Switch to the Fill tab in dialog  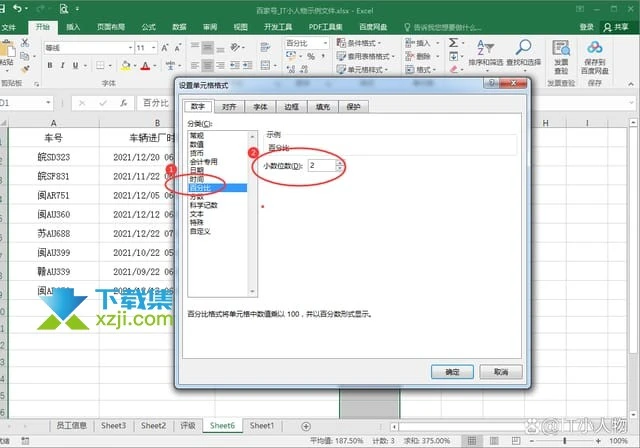coord(322,107)
